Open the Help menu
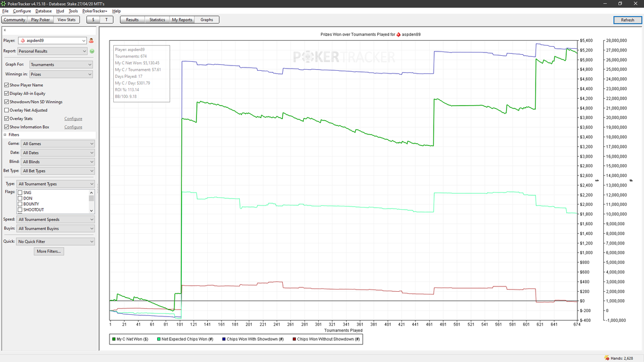644x362 pixels. (116, 11)
